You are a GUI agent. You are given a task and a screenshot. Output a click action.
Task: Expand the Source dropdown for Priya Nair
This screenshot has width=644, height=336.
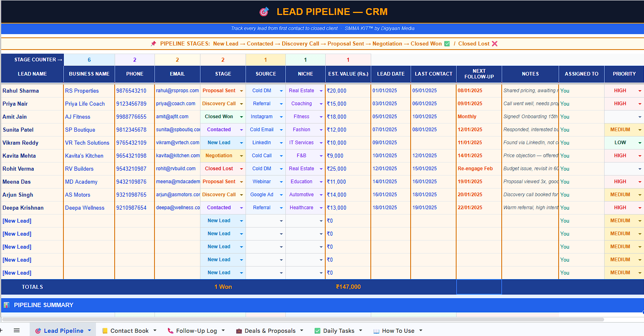281,104
